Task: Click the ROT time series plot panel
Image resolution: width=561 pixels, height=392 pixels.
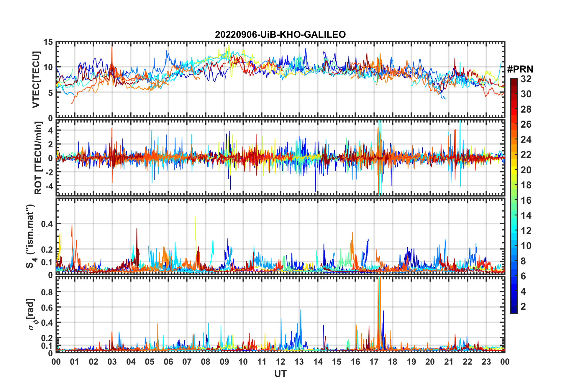Action: click(280, 157)
